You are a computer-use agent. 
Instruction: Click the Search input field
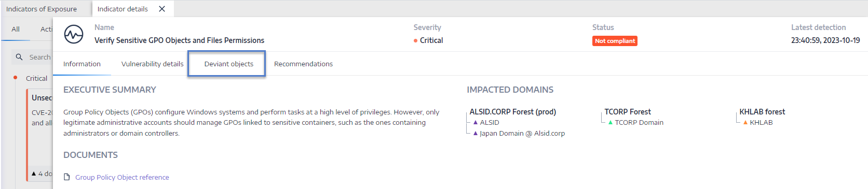tap(32, 57)
